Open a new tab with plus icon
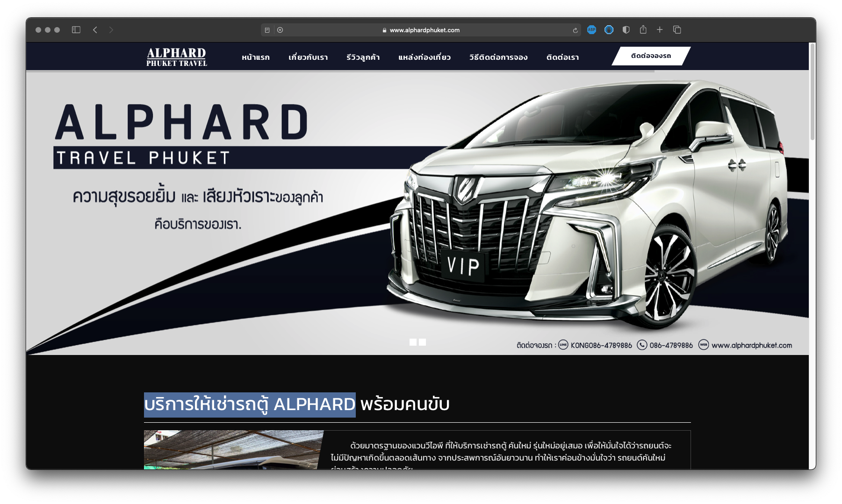Image resolution: width=842 pixels, height=504 pixels. point(660,29)
